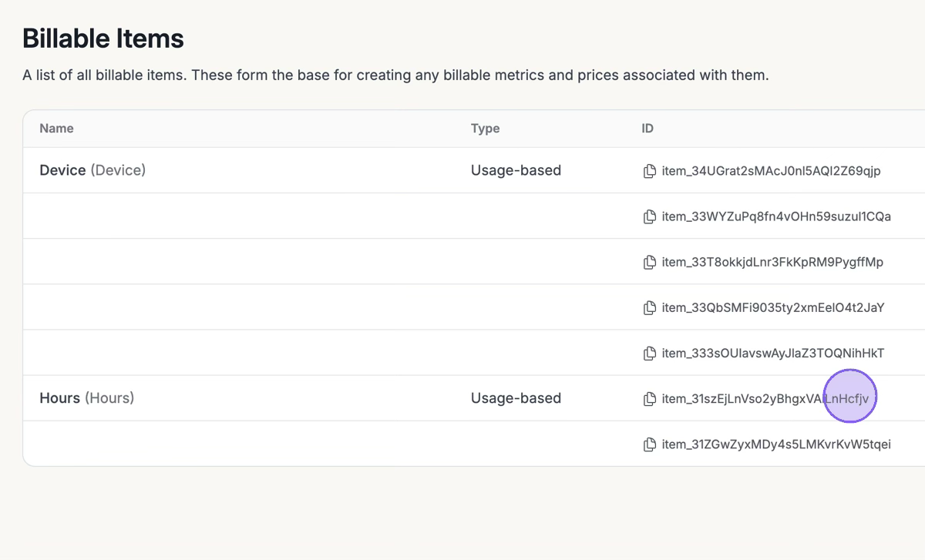925x560 pixels.
Task: Select the item_31ZGwZyxMDy4s5LMKvrKvW5tqei ID text
Action: click(776, 444)
